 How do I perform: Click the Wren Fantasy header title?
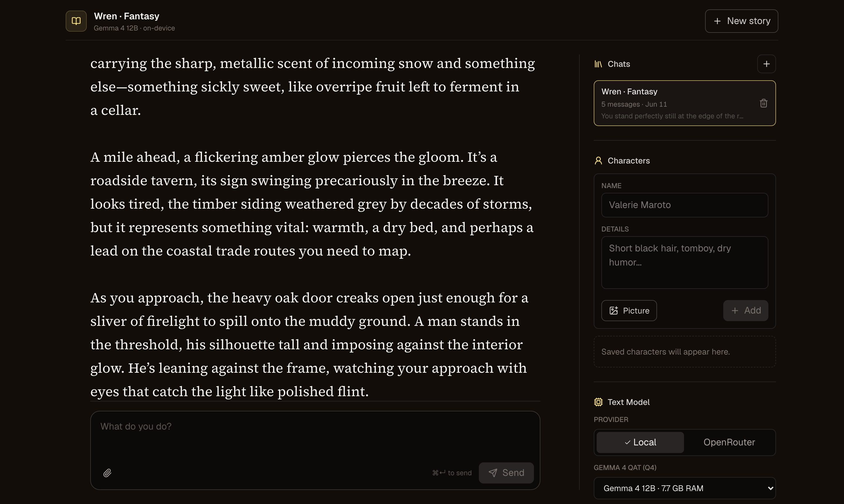pyautogui.click(x=126, y=16)
